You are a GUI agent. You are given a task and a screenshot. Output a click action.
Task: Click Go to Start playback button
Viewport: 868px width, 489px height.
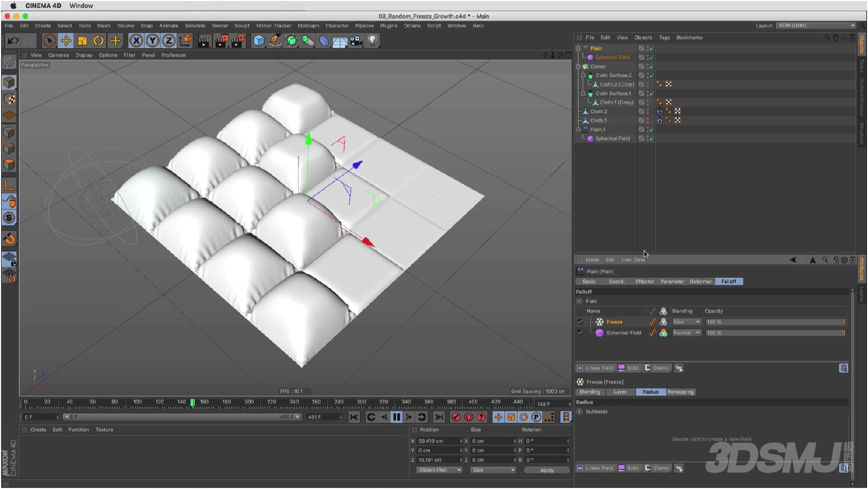pos(354,417)
